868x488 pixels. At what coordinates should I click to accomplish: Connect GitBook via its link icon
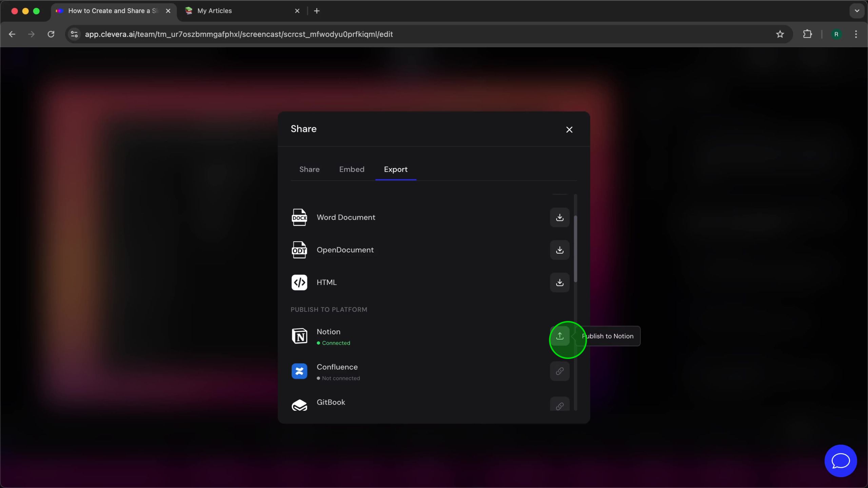559,405
